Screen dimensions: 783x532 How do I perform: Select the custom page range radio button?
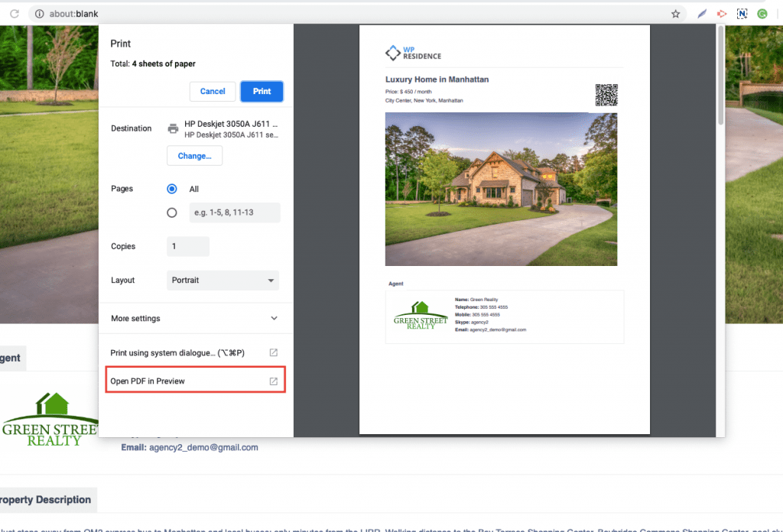(x=172, y=212)
